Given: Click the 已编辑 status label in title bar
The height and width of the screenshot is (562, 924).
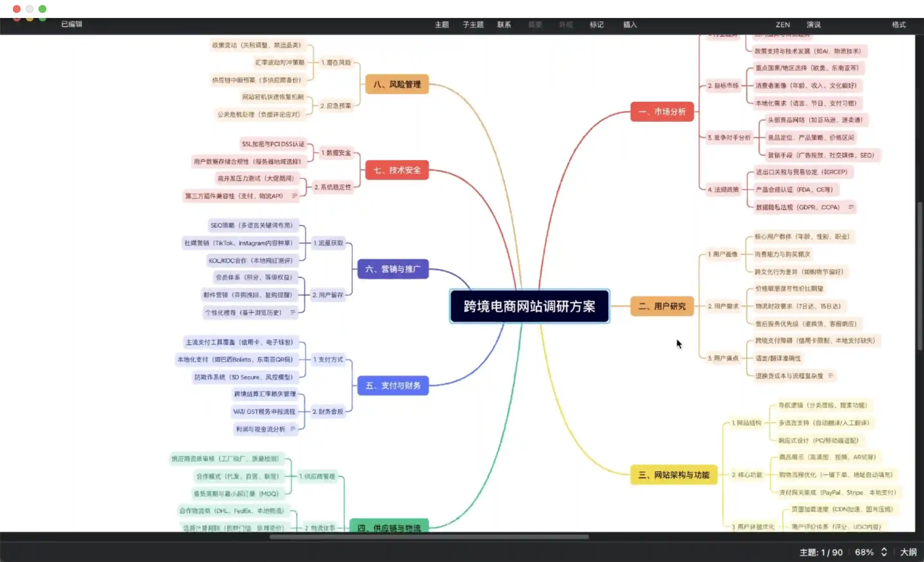Looking at the screenshot, I should [71, 24].
